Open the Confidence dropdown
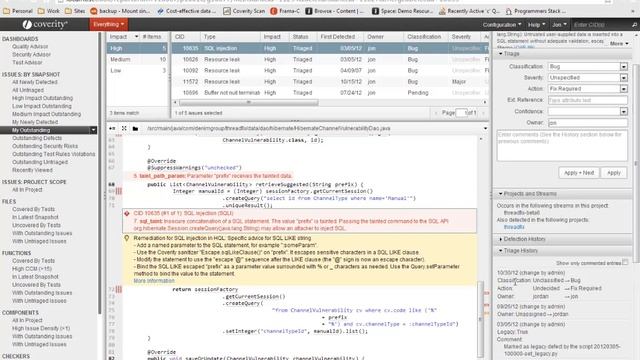This screenshot has height=360, width=640. (x=624, y=111)
